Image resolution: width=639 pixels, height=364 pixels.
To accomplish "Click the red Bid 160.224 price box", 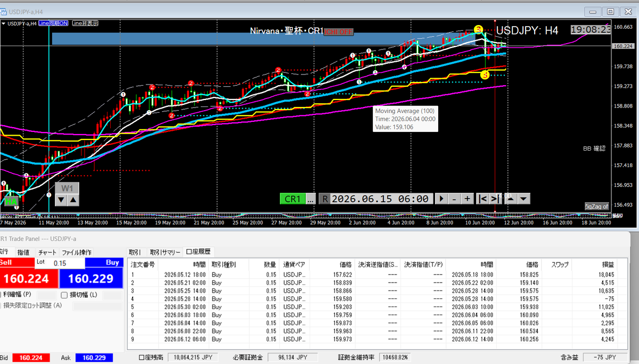I will pos(30,357).
